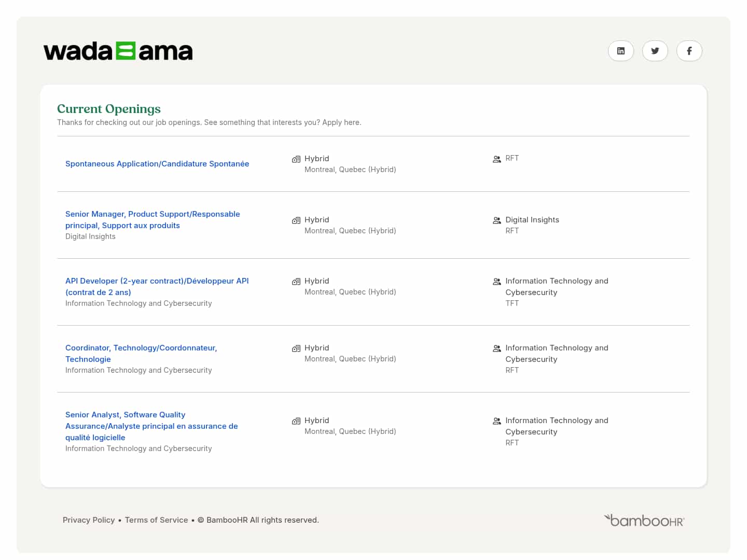
Task: Open the Privacy Policy link
Action: [x=89, y=520]
